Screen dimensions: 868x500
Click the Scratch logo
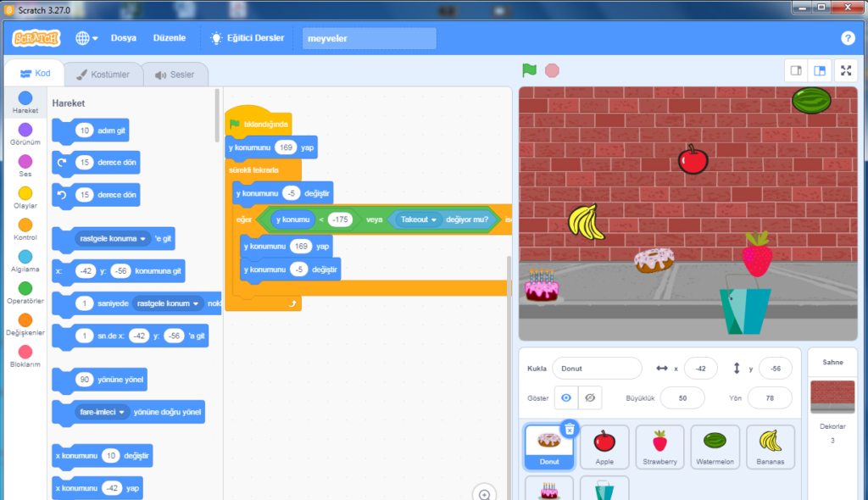36,38
